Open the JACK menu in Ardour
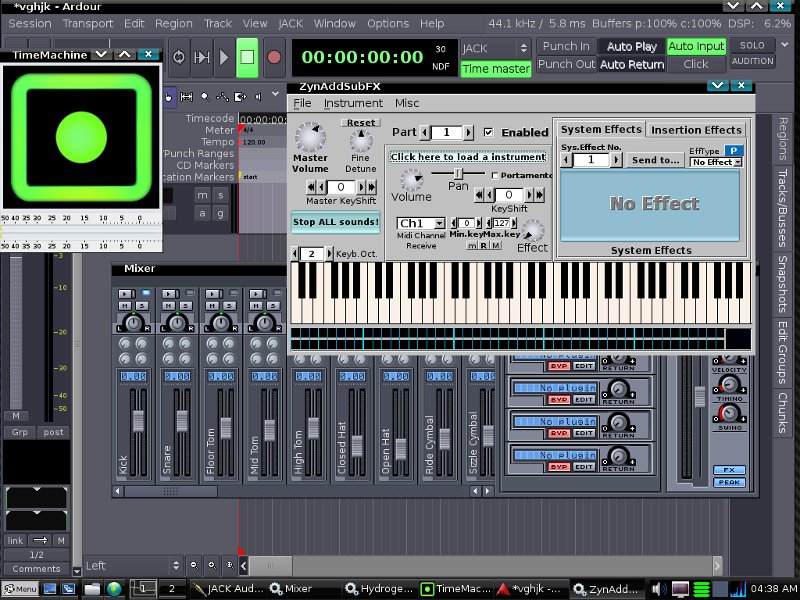 tap(290, 23)
